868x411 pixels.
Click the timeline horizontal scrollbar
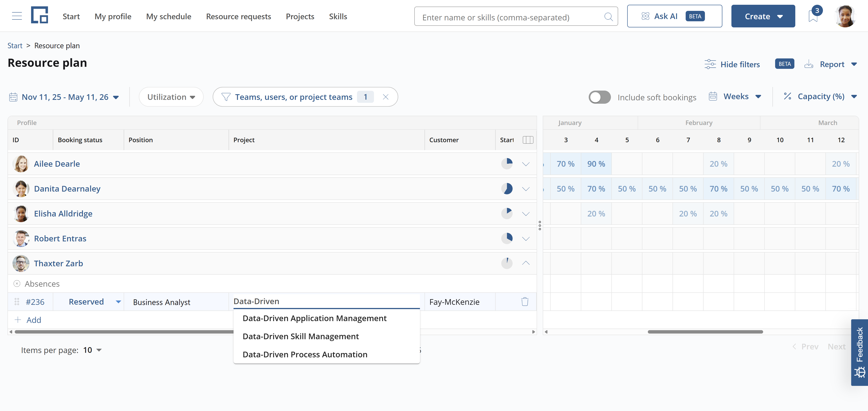click(705, 332)
